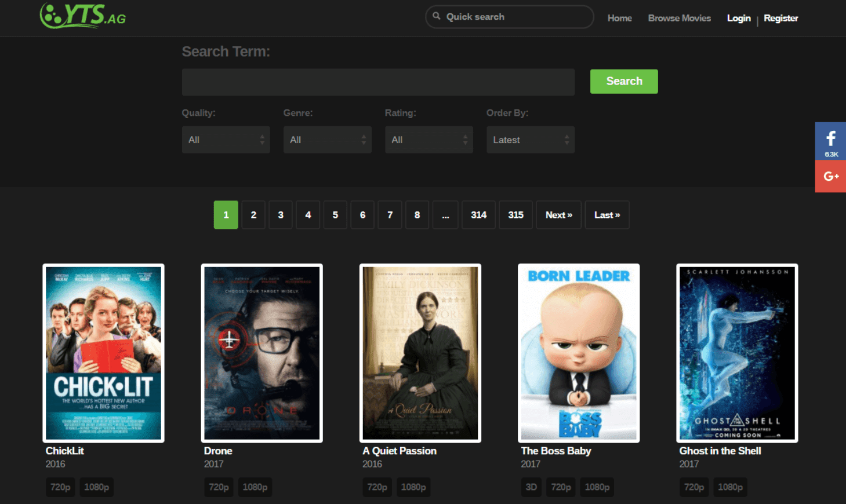Focus the Quick search field

point(510,17)
